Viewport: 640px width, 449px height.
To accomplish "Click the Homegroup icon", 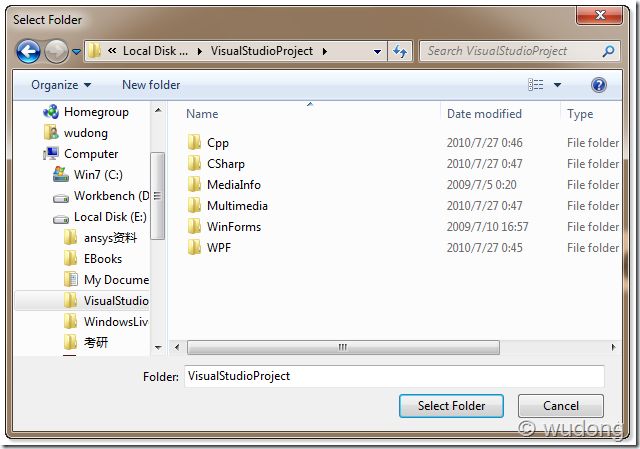I will (51, 112).
